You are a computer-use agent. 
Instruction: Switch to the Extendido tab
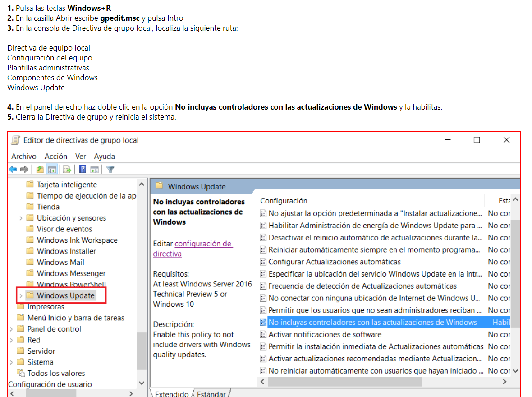(172, 393)
